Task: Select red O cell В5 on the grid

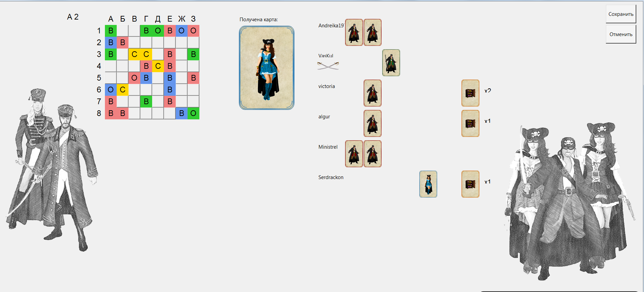Action: (134, 78)
